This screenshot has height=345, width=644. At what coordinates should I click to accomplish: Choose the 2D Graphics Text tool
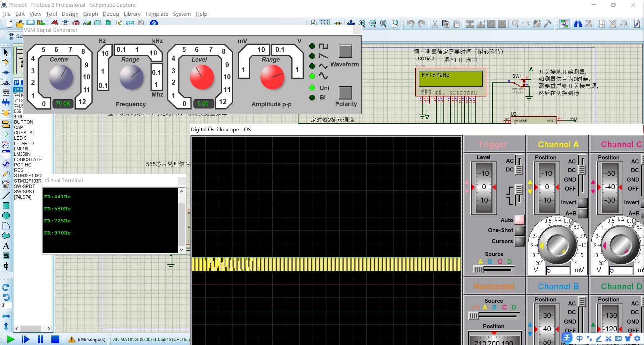click(x=6, y=246)
